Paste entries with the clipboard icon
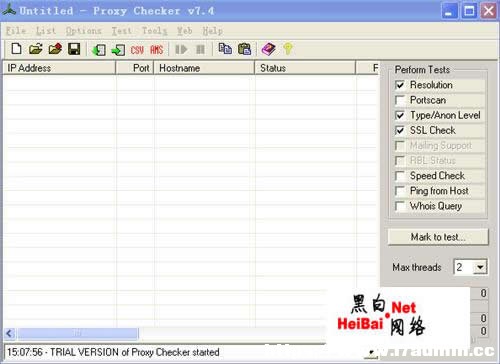 [244, 49]
